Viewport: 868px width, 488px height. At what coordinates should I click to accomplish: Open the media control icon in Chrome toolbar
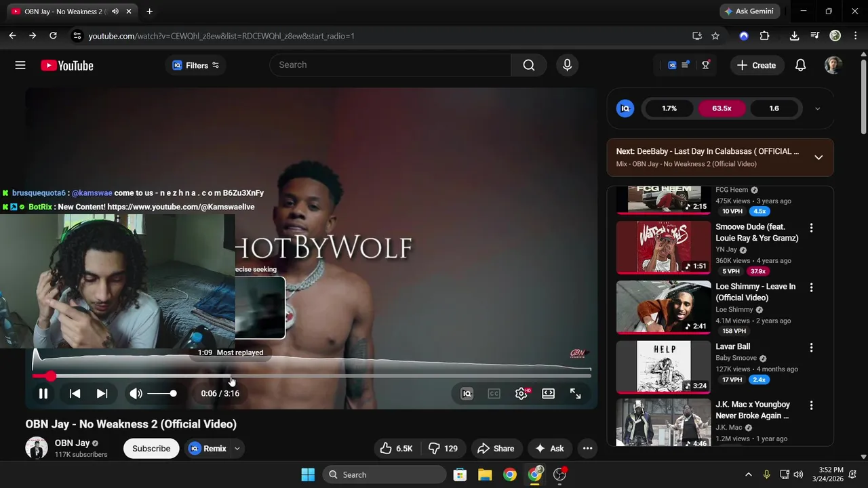pyautogui.click(x=814, y=36)
